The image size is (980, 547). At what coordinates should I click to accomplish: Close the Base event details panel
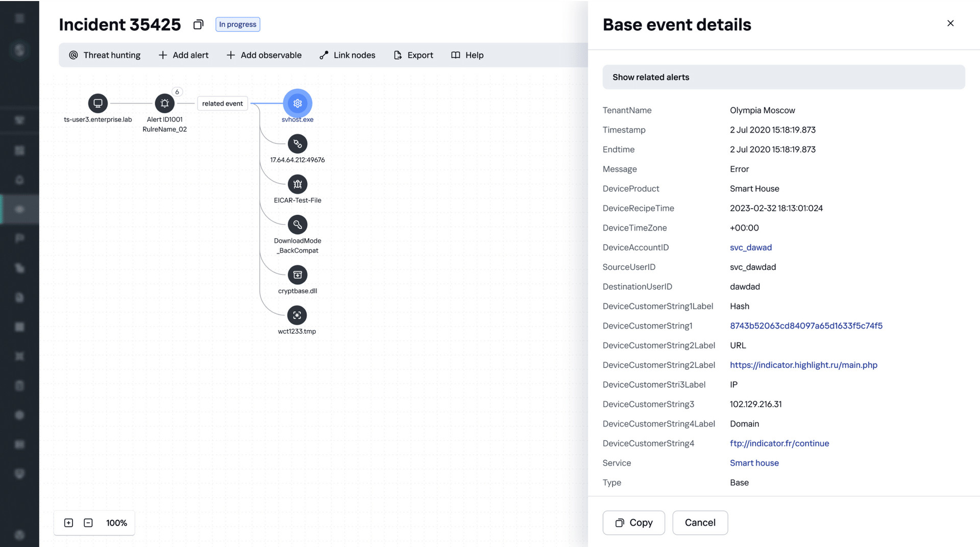pyautogui.click(x=950, y=23)
